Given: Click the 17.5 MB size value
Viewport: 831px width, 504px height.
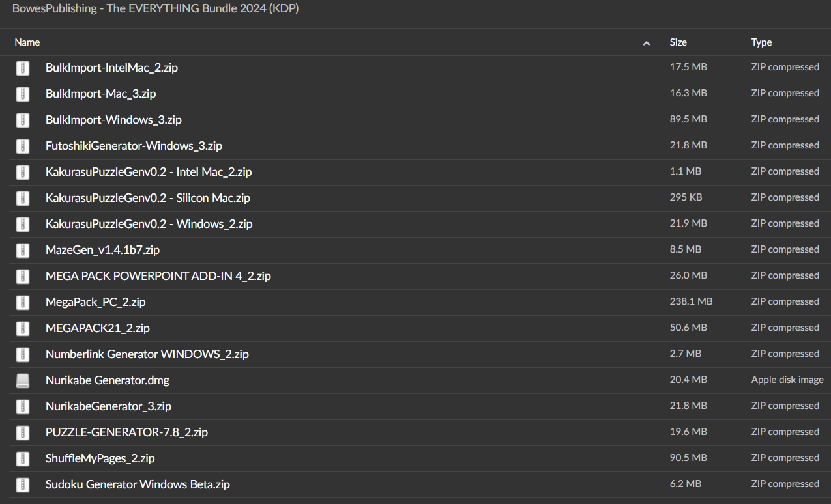Looking at the screenshot, I should click(x=688, y=67).
